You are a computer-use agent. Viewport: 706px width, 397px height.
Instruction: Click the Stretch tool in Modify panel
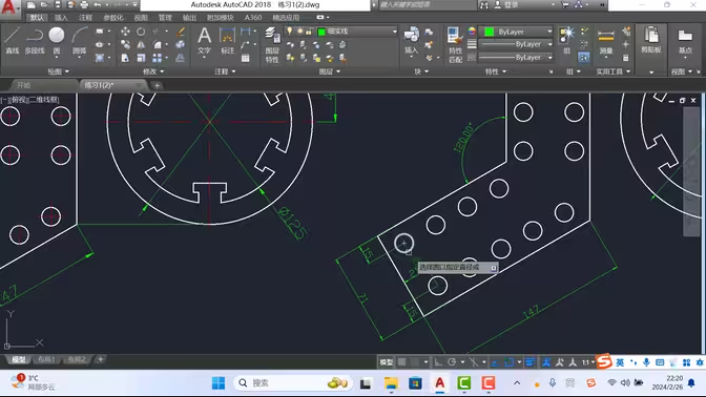[125, 58]
